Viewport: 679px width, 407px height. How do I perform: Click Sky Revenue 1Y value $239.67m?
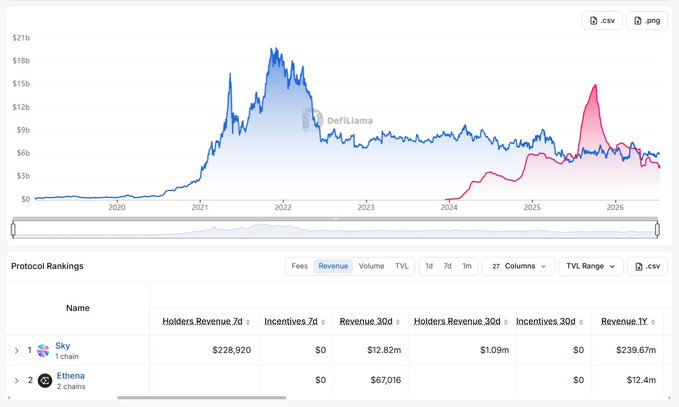636,350
